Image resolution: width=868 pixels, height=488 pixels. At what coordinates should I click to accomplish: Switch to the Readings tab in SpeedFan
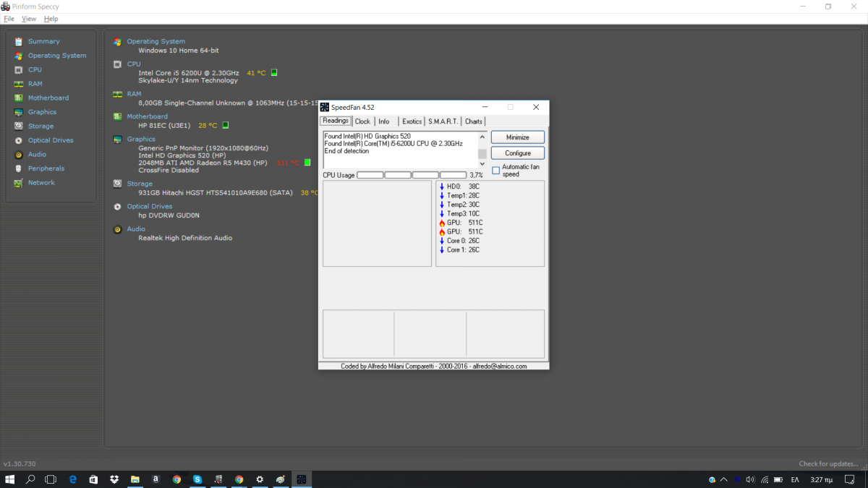[x=336, y=121]
